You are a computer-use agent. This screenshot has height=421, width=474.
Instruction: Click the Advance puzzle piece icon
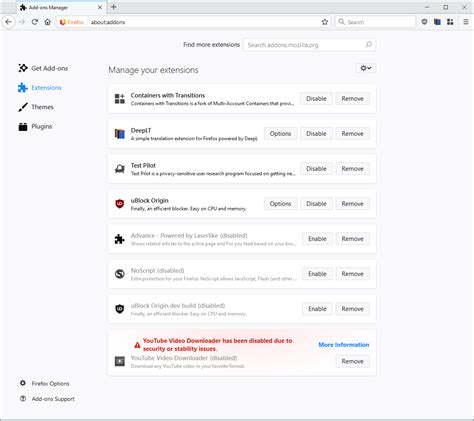120,239
